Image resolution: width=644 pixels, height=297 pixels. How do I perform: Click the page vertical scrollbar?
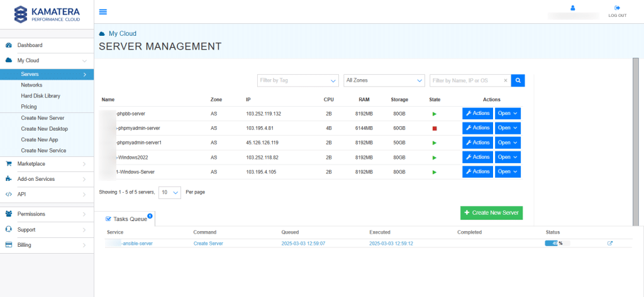click(x=635, y=141)
